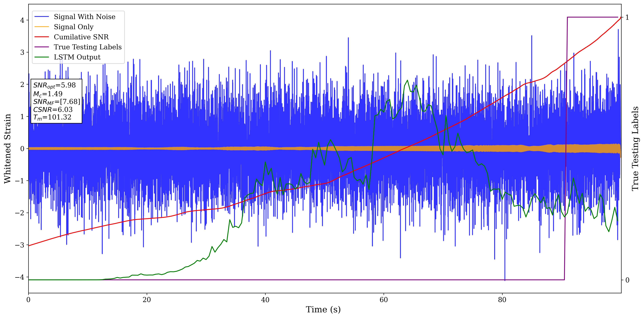
Task: Click the orange Signal Only legend line
Action: click(x=42, y=27)
